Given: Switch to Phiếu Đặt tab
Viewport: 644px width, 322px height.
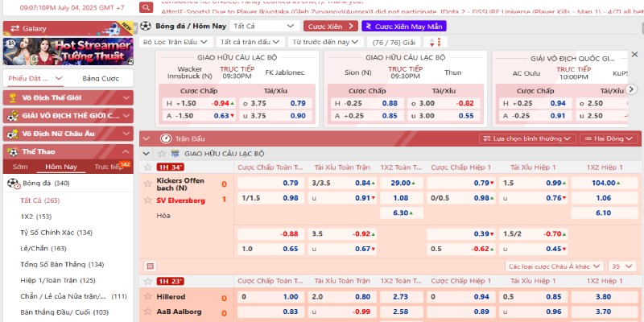Looking at the screenshot, I should pos(35,78).
